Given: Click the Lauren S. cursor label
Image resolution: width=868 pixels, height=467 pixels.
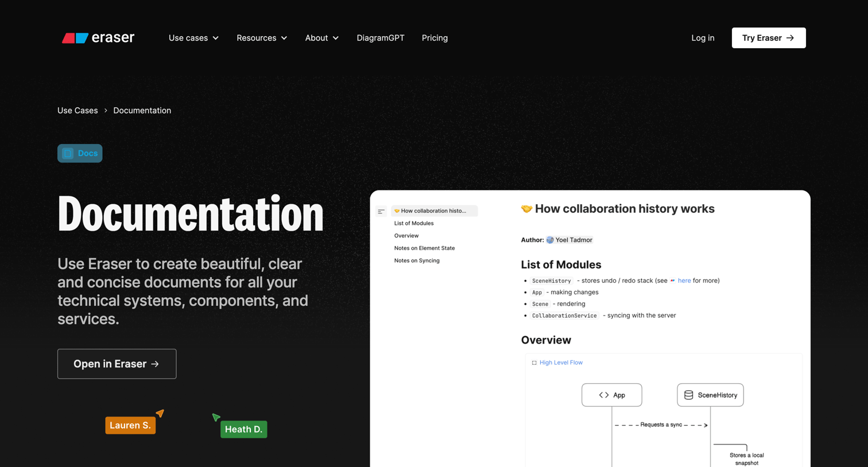Looking at the screenshot, I should coord(130,425).
